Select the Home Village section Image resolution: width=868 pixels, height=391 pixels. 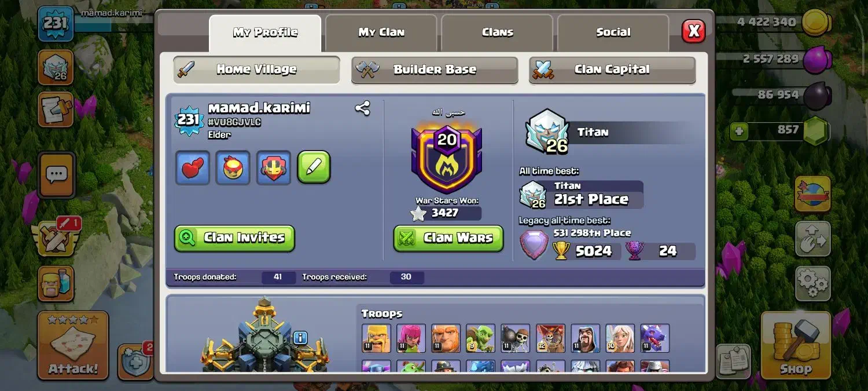click(x=256, y=70)
